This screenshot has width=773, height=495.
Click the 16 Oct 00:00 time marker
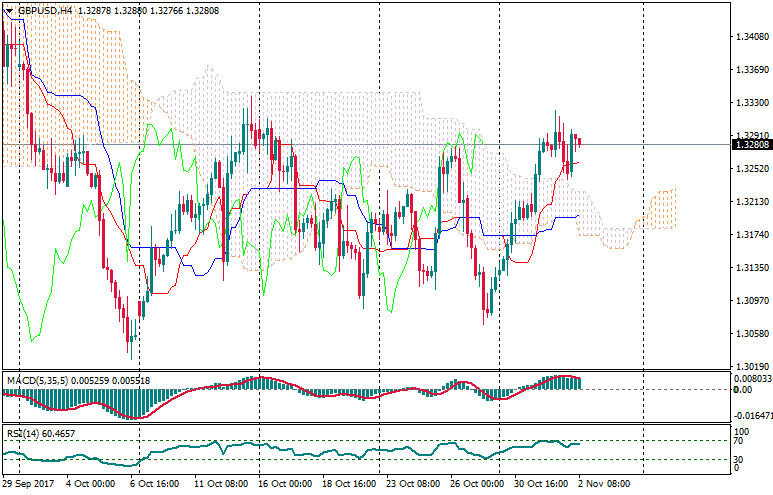tap(285, 483)
